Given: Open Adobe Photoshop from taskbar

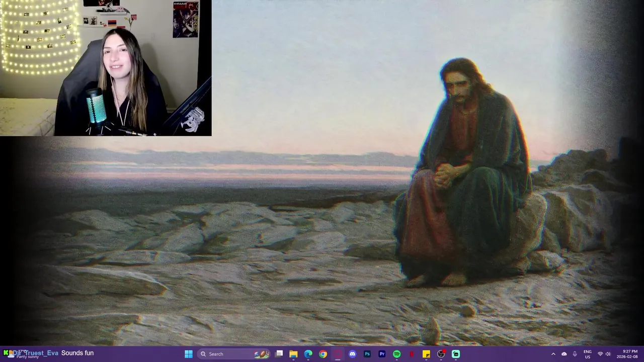Looking at the screenshot, I should point(367,354).
